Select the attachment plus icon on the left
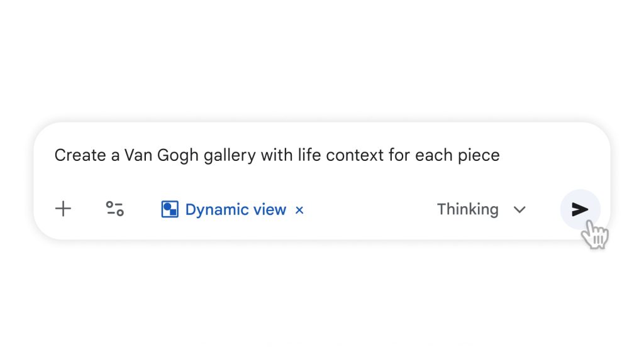 (63, 209)
